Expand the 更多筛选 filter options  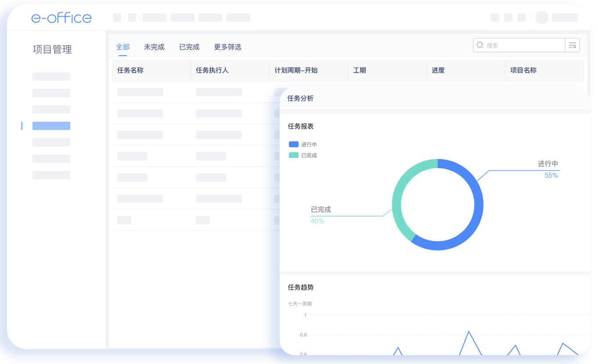[x=227, y=47]
